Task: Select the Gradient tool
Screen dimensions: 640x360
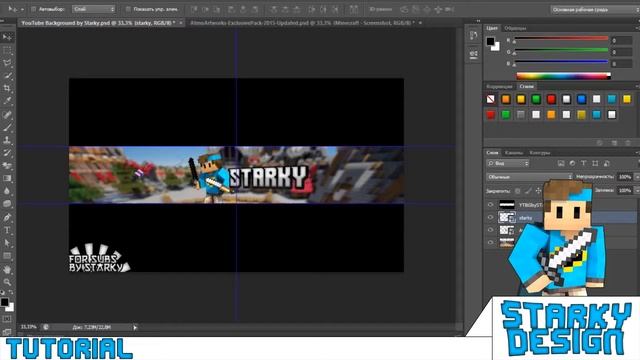Action: tap(7, 178)
